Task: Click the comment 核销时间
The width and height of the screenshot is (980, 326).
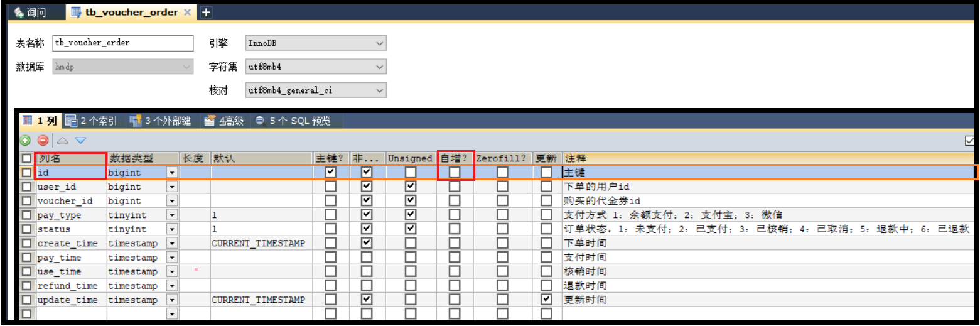Action: click(585, 271)
